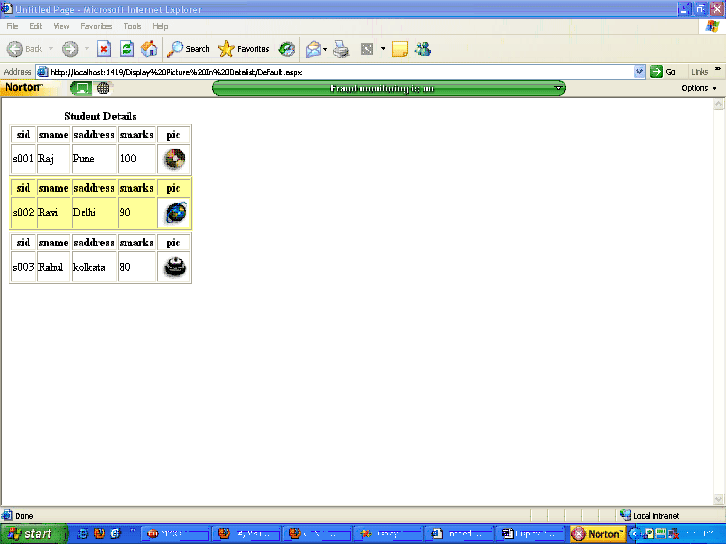Open the View menu

click(61, 26)
